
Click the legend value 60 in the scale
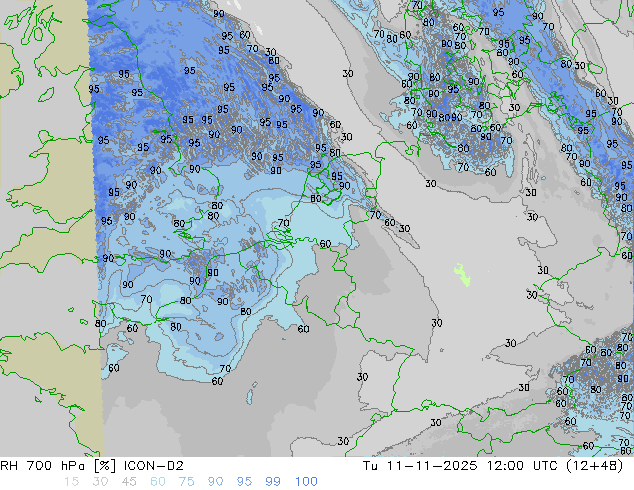point(158,482)
